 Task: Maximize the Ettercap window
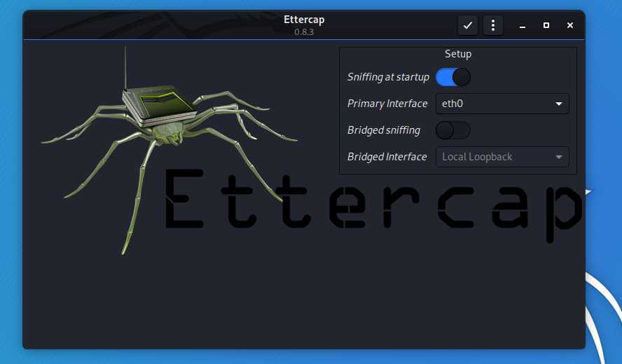[546, 25]
